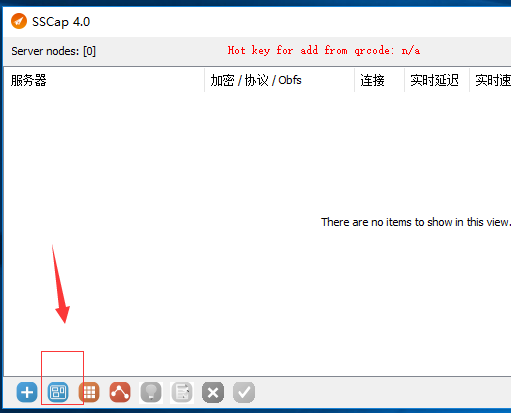
Task: Click the divider between 连接 and 实时延迟 columns
Action: (x=404, y=80)
